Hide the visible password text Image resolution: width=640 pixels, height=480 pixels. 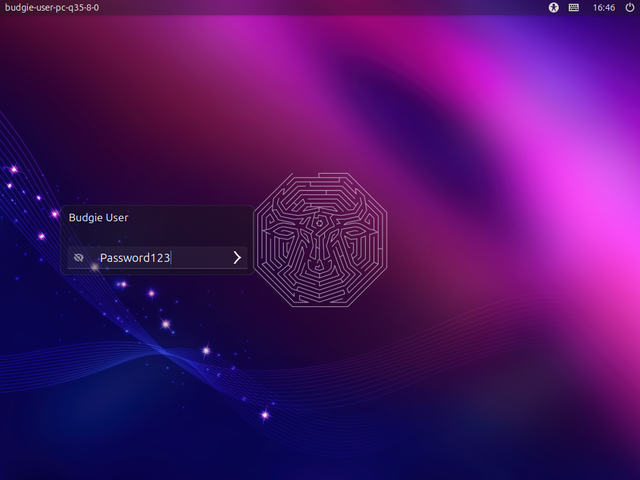[79, 258]
